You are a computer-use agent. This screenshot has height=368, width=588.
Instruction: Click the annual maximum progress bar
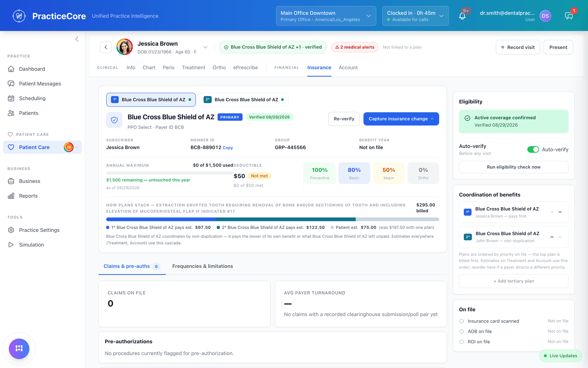(169, 173)
